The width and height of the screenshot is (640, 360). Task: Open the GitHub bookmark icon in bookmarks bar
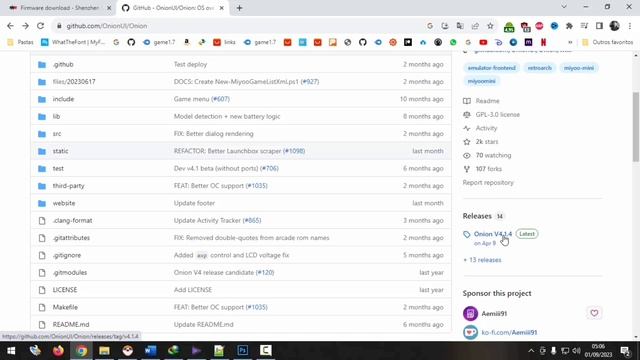[x=131, y=42]
